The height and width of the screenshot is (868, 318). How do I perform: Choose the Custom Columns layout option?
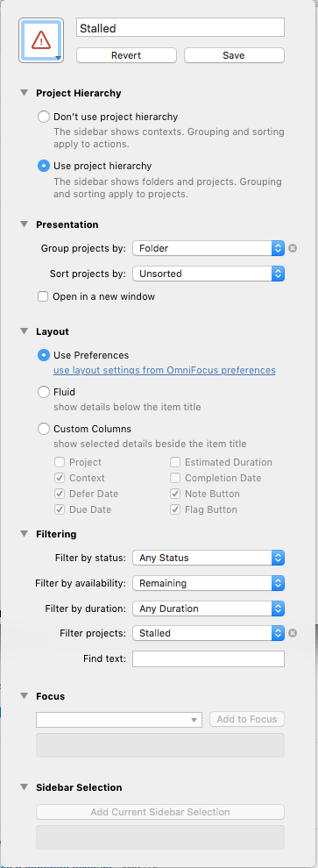(44, 429)
